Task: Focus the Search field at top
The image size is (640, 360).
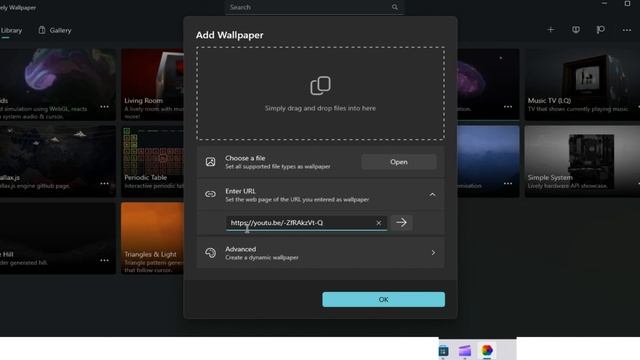Action: click(x=314, y=7)
